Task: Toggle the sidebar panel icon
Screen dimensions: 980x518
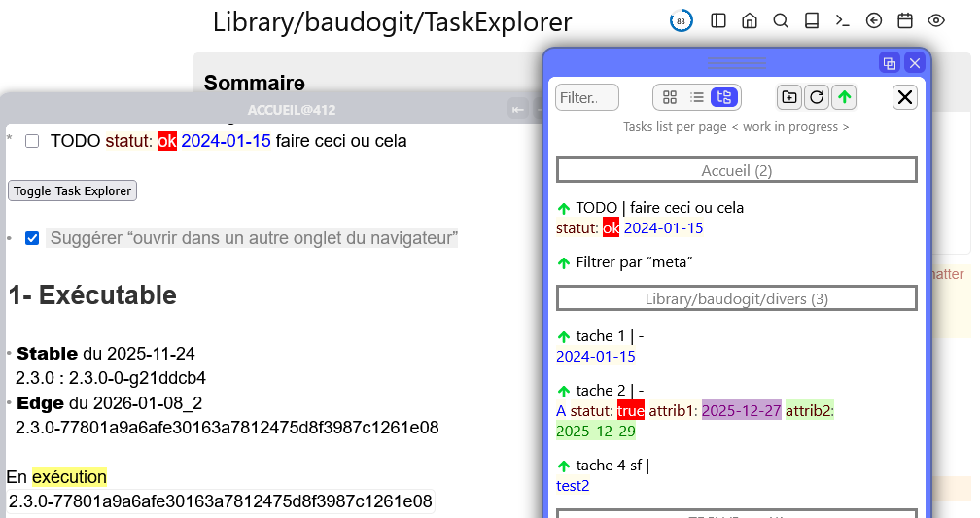Action: [718, 20]
